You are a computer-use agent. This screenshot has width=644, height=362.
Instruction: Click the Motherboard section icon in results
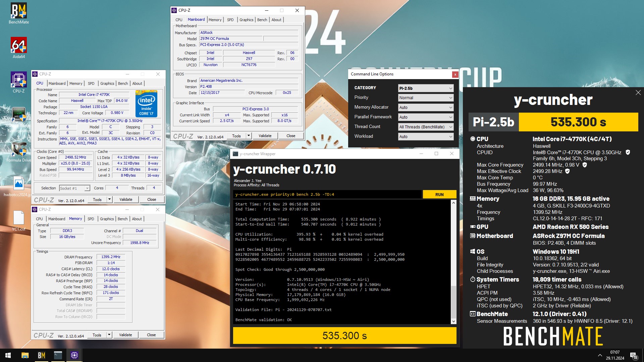click(473, 236)
